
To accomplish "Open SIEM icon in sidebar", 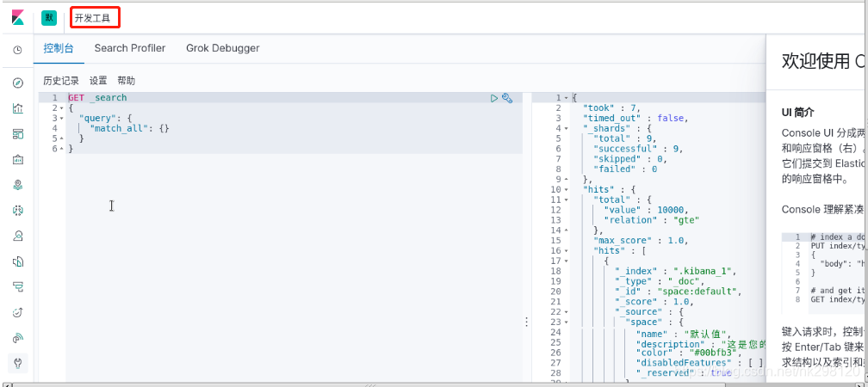I will (18, 338).
